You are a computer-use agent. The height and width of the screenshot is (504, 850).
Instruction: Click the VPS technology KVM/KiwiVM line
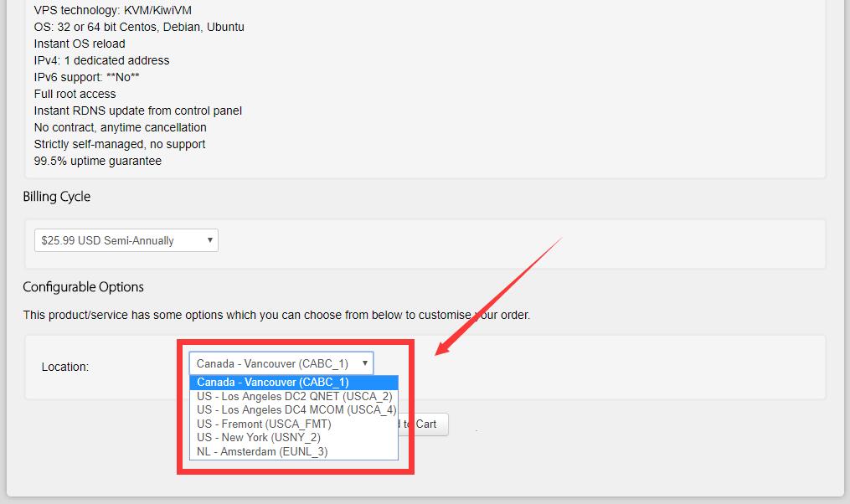(x=113, y=10)
